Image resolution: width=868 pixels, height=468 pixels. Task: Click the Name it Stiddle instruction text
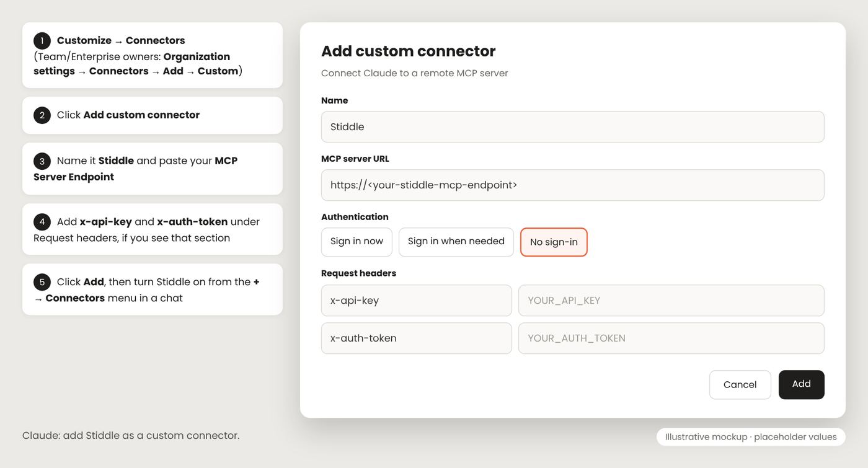tap(136, 169)
